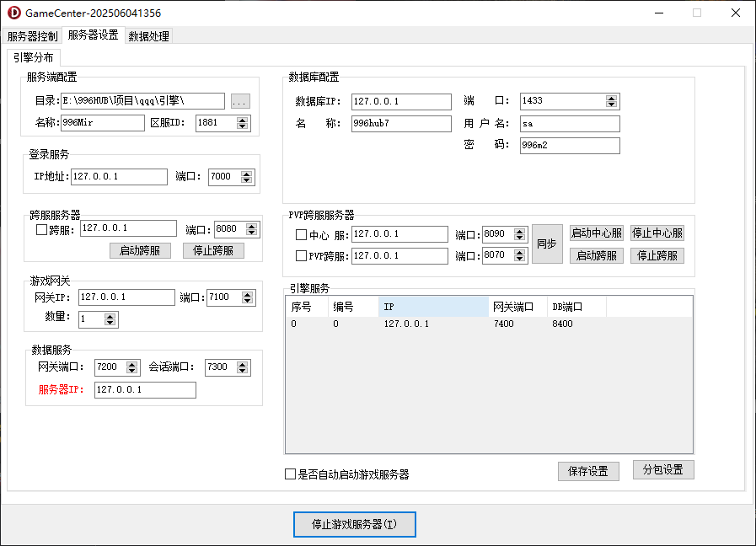The height and width of the screenshot is (546, 756).
Task: Click the 用户名 field containing sa
Action: click(x=570, y=124)
